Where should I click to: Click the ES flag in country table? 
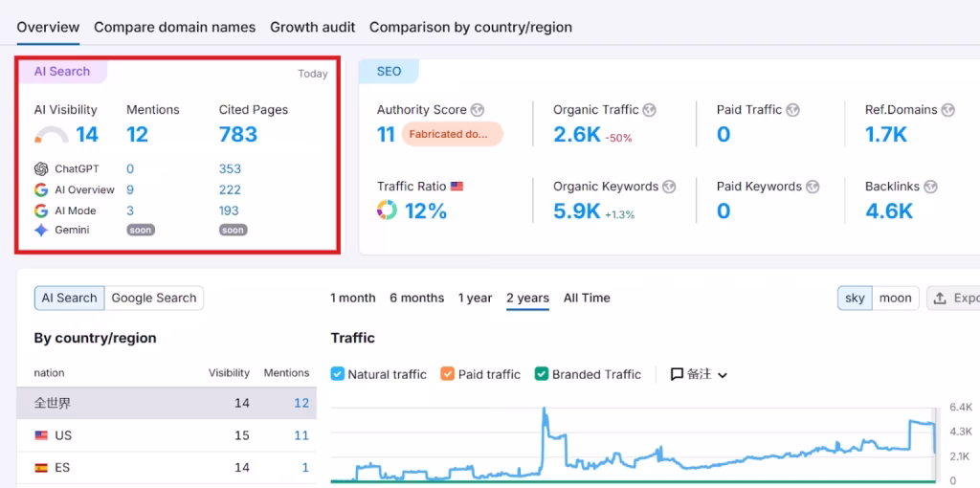41,467
